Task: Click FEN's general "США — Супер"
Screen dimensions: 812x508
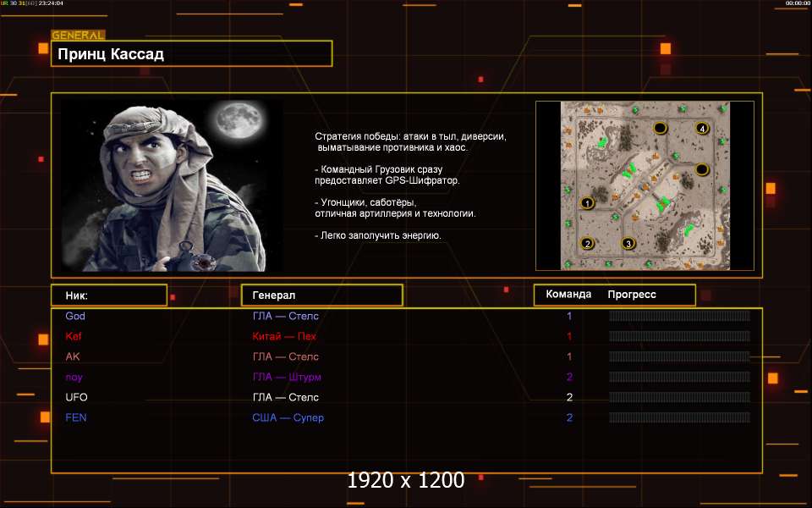Action: (x=288, y=417)
